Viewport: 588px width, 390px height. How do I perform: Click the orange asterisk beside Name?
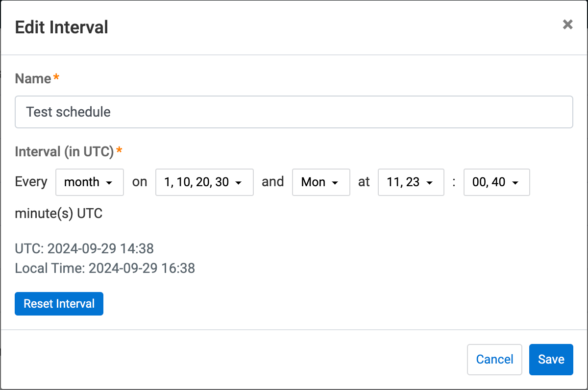[56, 77]
